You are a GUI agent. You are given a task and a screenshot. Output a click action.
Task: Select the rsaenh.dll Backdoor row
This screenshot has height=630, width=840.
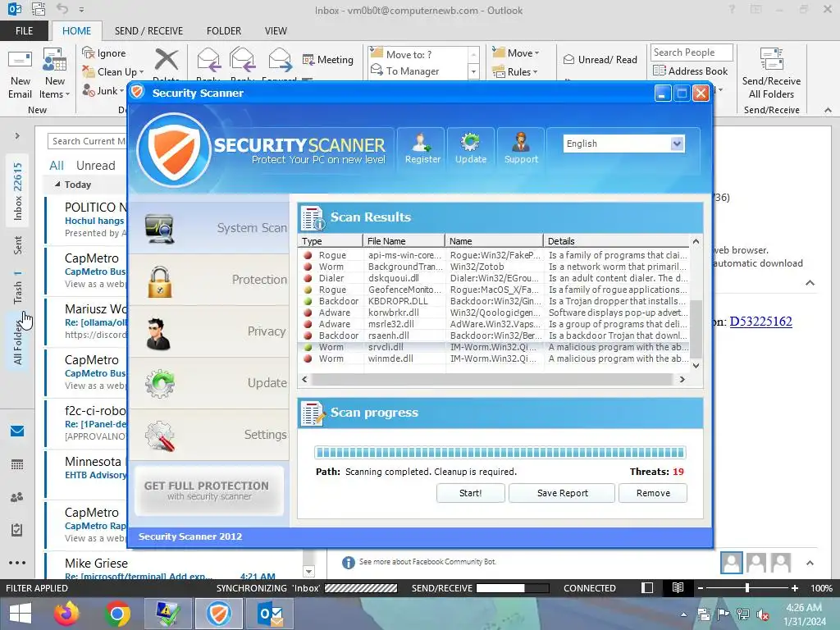tap(494, 336)
